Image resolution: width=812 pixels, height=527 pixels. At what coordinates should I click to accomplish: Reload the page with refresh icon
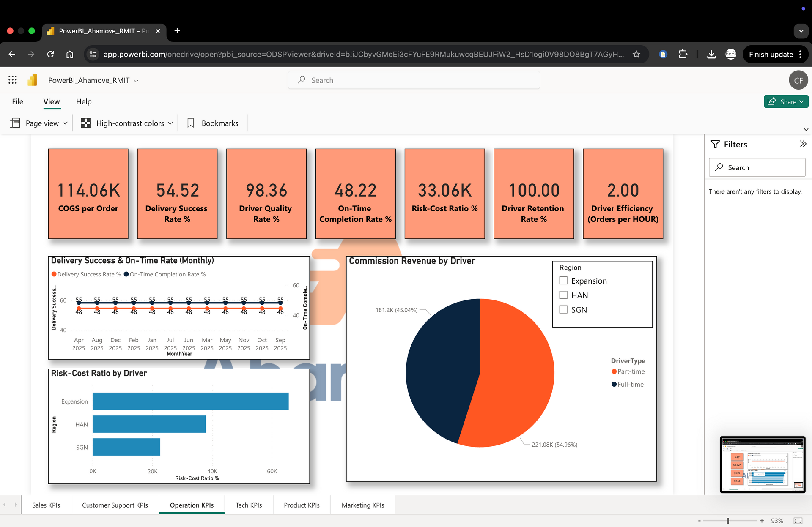point(50,54)
